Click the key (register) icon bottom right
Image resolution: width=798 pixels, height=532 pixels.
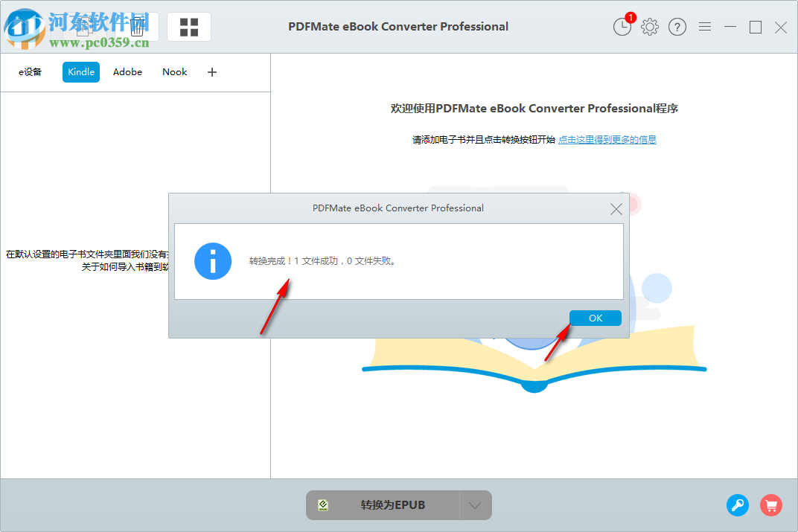point(738,505)
